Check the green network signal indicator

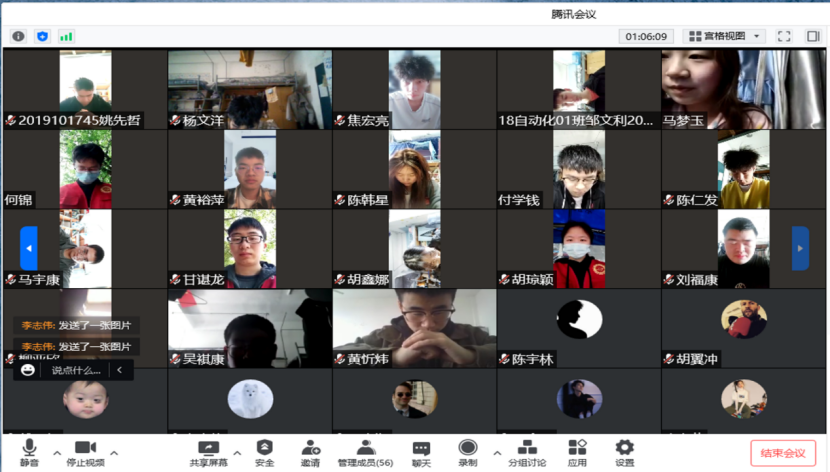point(67,36)
